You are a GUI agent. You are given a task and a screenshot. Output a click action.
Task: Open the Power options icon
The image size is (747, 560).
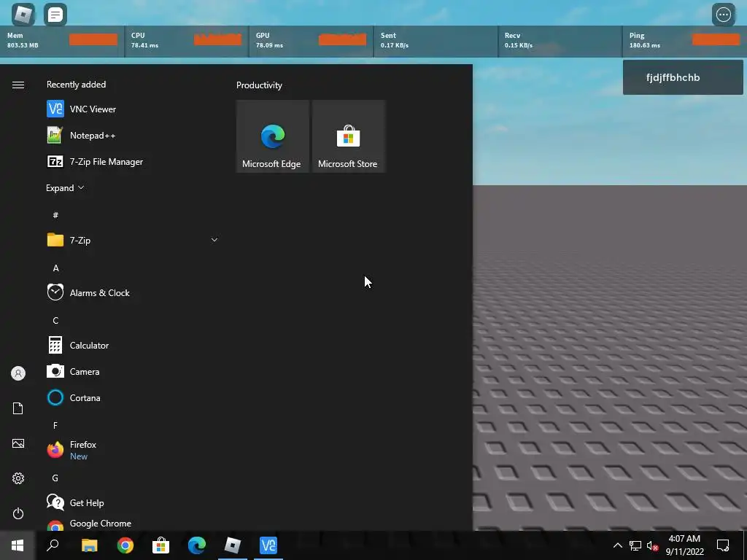coord(18,513)
